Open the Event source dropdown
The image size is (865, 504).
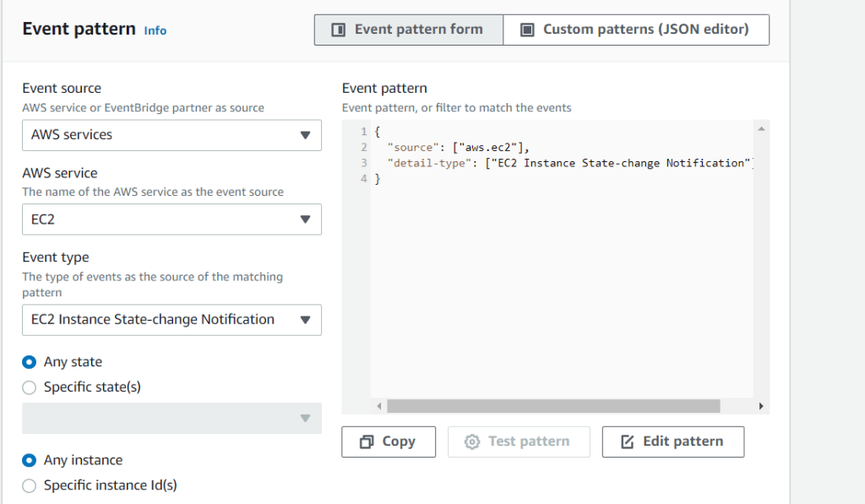click(x=171, y=135)
